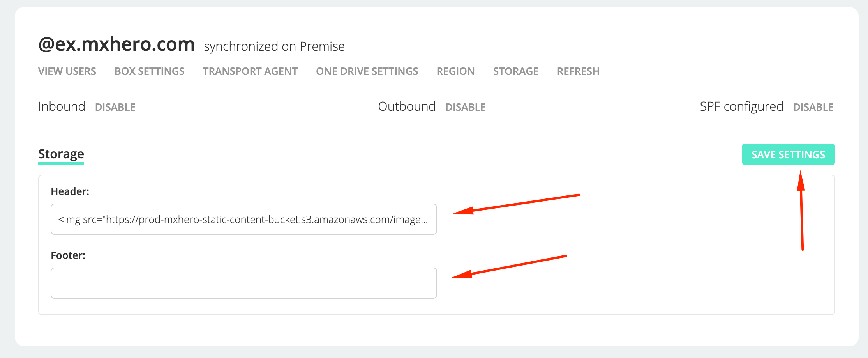This screenshot has height=358, width=868.
Task: Click the 'Outbound' label text
Action: (407, 106)
